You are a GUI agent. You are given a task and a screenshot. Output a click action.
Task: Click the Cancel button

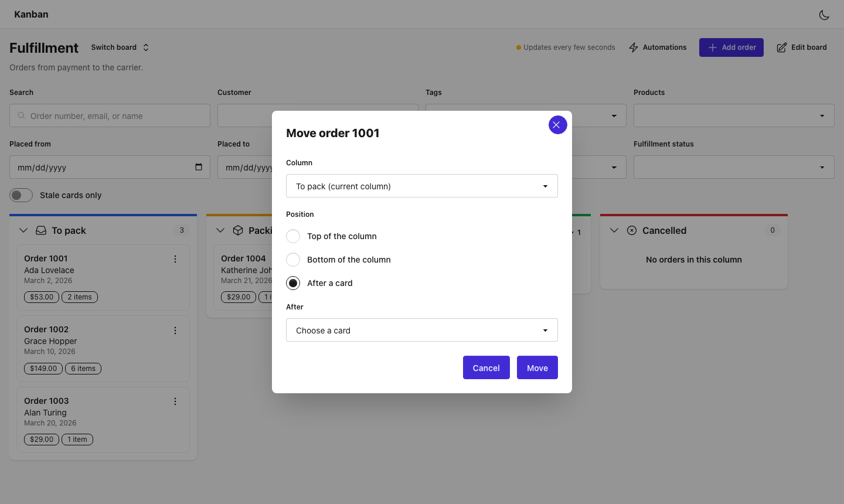(486, 367)
